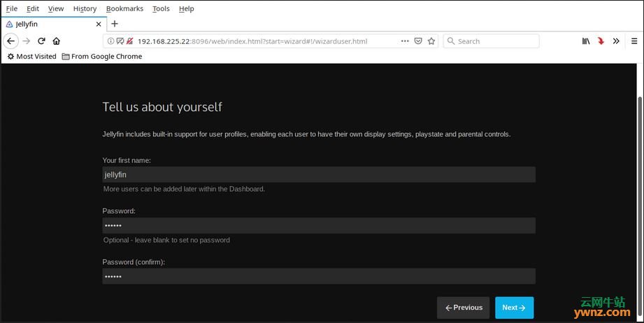This screenshot has height=323, width=644.
Task: Open the Bookmarks menu
Action: click(x=125, y=8)
